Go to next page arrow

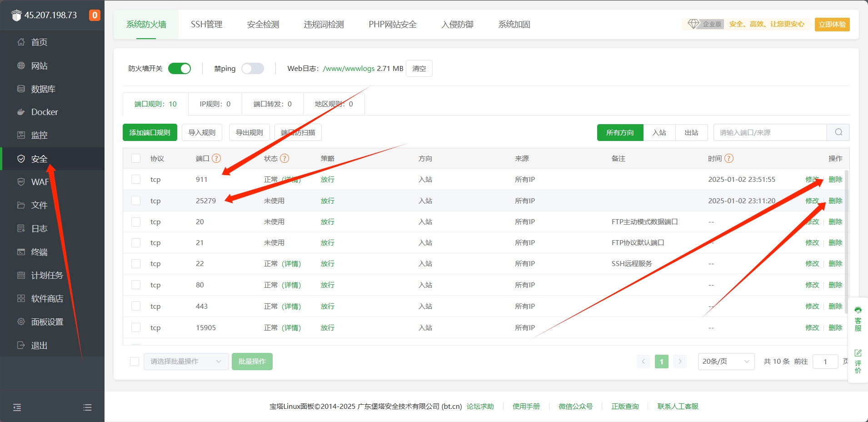coord(680,362)
